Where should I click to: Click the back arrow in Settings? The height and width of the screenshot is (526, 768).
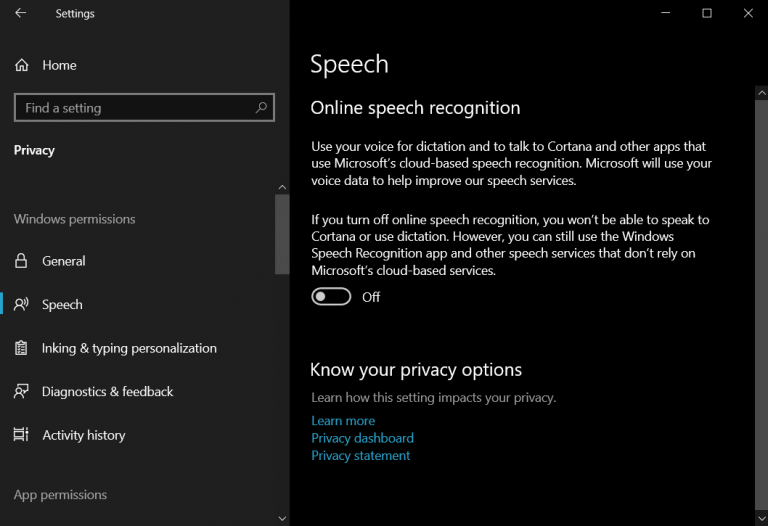pos(21,13)
